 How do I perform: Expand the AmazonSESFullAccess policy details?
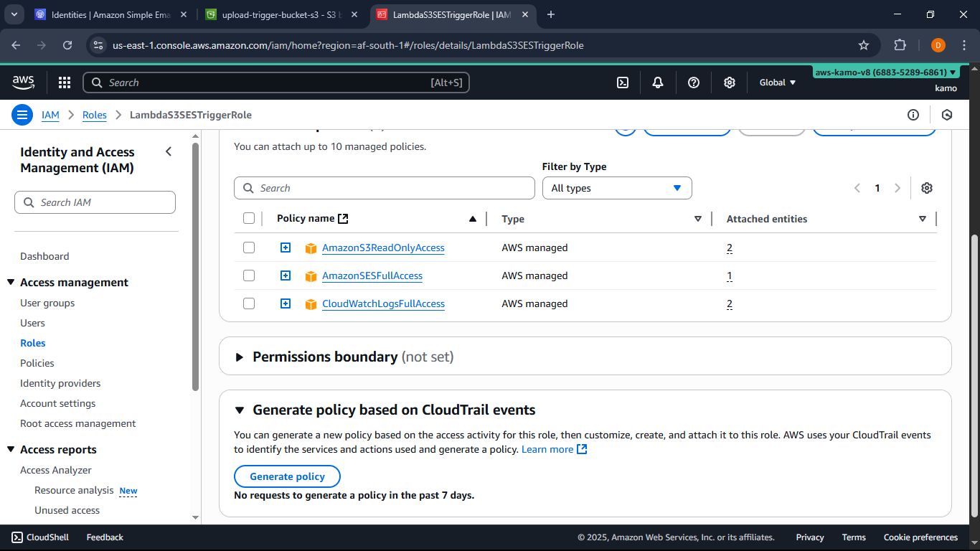[286, 275]
